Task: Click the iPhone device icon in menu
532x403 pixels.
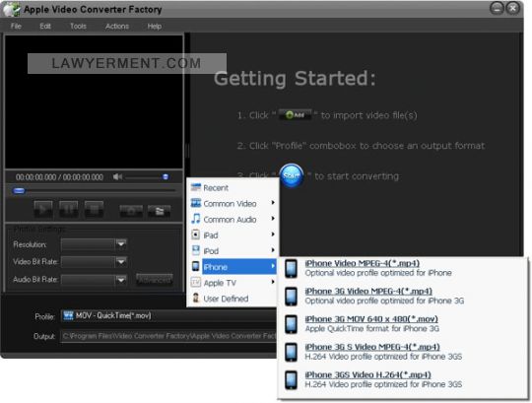Action: click(x=196, y=266)
